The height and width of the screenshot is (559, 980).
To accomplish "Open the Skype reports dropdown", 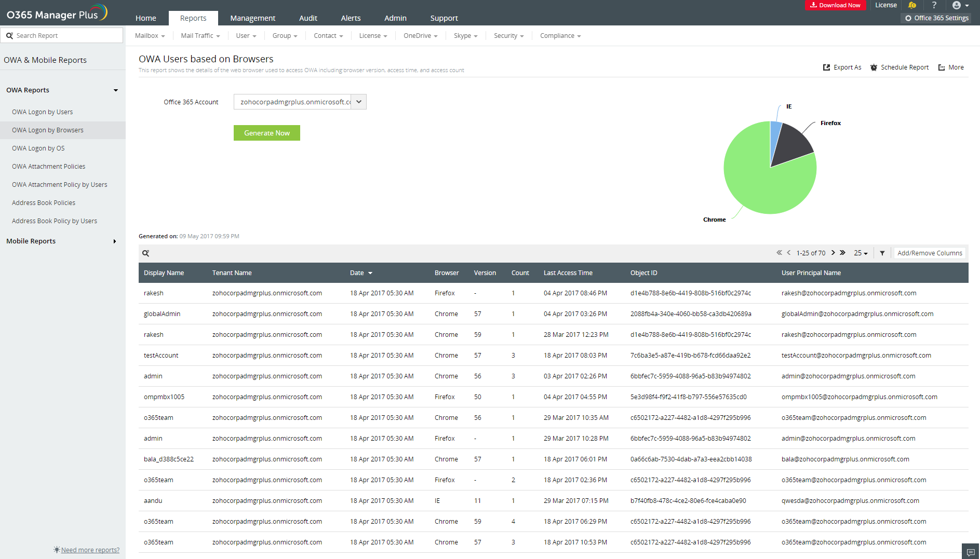I will [465, 36].
